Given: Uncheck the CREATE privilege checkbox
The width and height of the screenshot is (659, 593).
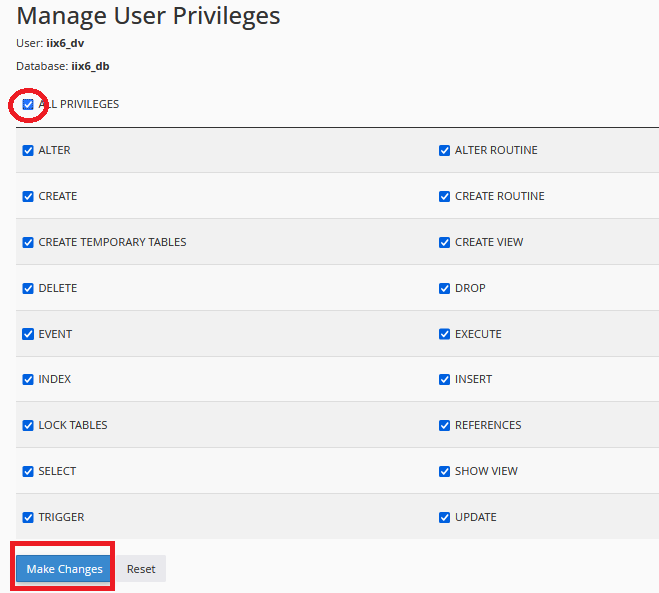Looking at the screenshot, I should pos(28,197).
